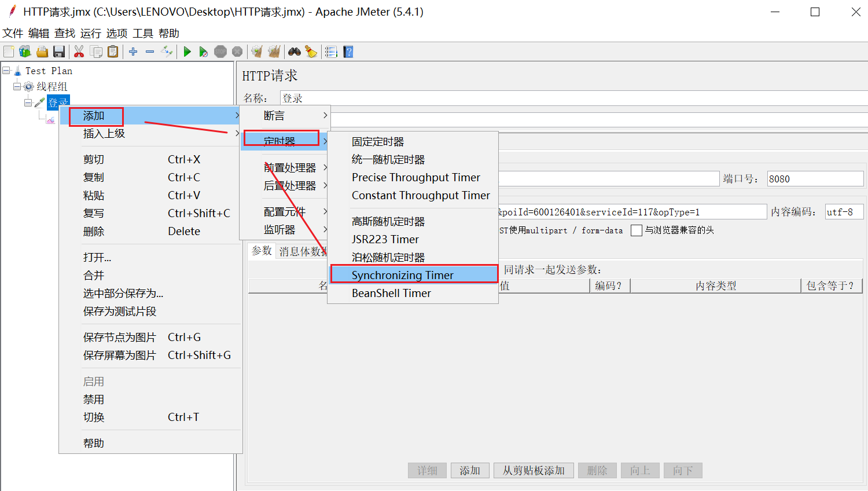Open Search with the binoculars icon
The width and height of the screenshot is (868, 491).
295,52
